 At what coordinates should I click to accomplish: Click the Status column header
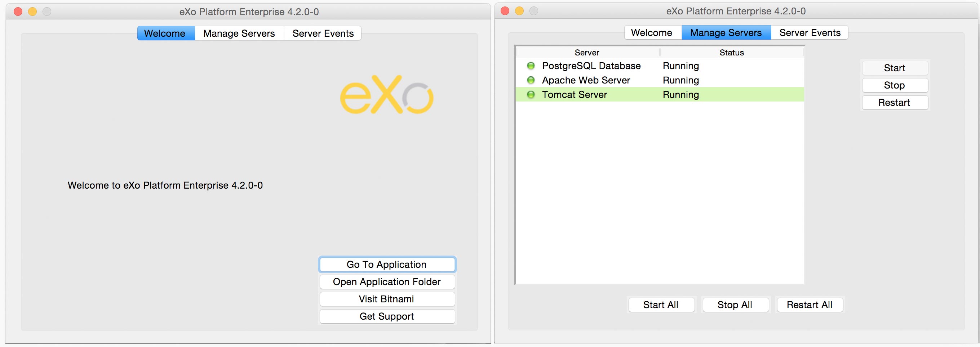(731, 53)
